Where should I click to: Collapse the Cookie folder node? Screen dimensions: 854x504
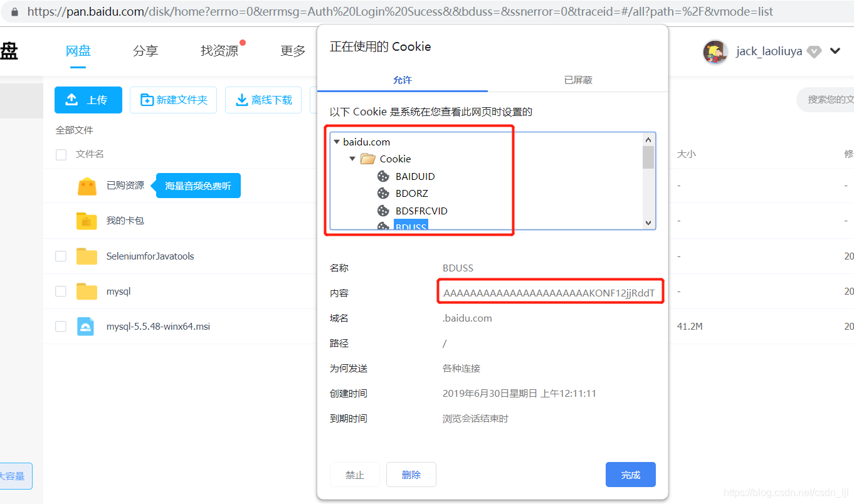tap(352, 159)
